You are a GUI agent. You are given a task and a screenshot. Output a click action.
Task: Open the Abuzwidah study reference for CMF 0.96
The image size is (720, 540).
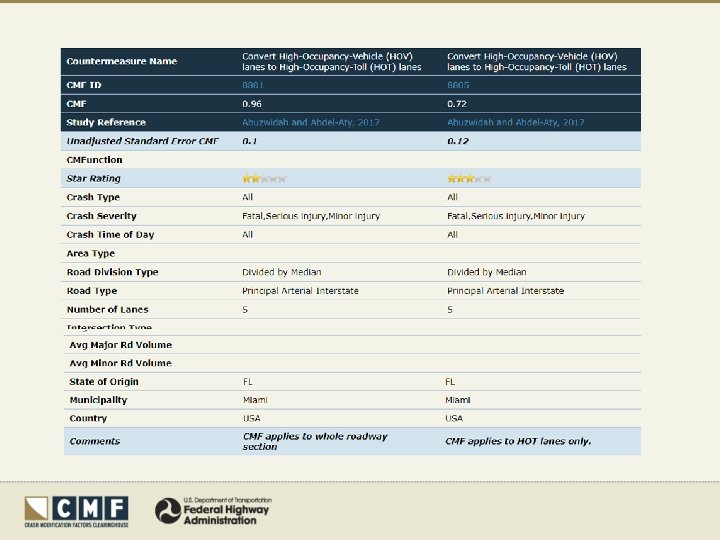(x=311, y=122)
